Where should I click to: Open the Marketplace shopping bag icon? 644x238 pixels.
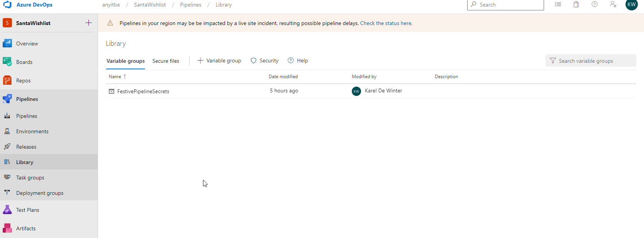click(576, 5)
